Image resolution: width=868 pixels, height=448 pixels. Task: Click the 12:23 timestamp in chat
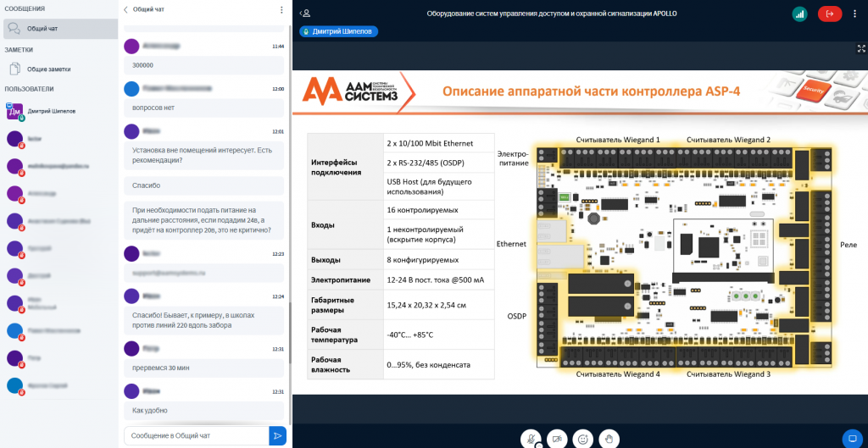pyautogui.click(x=278, y=254)
